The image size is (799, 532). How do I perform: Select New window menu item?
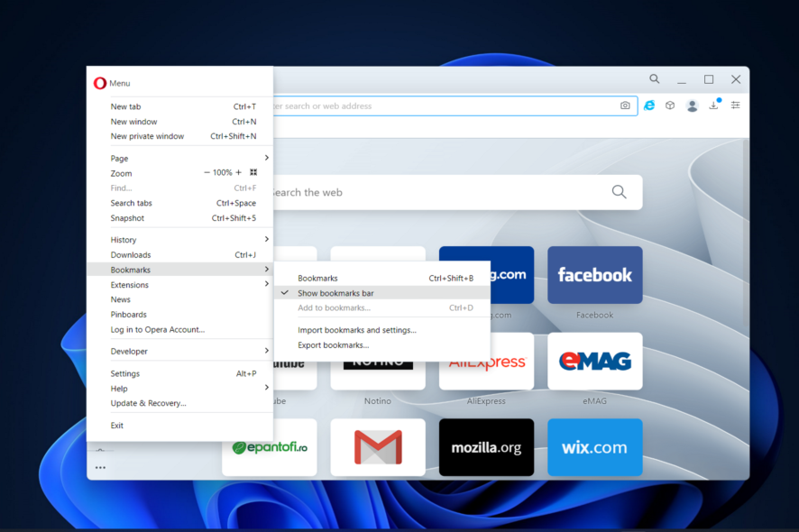179,122
